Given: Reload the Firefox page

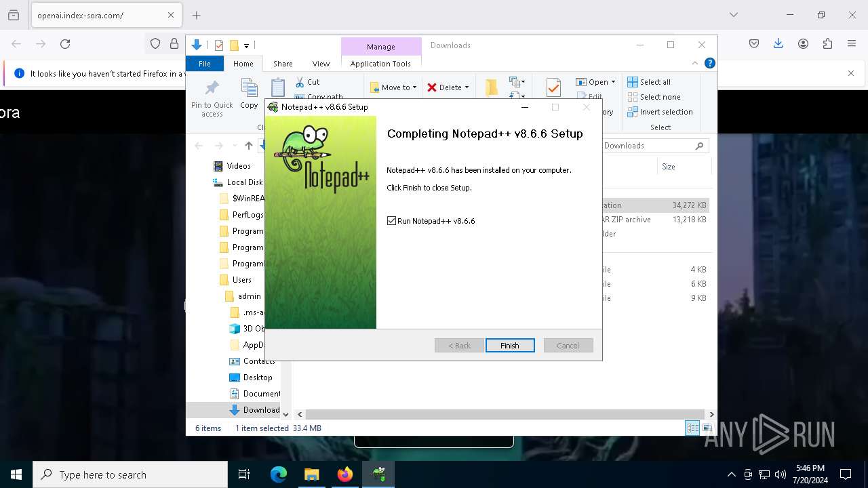Looking at the screenshot, I should point(65,44).
